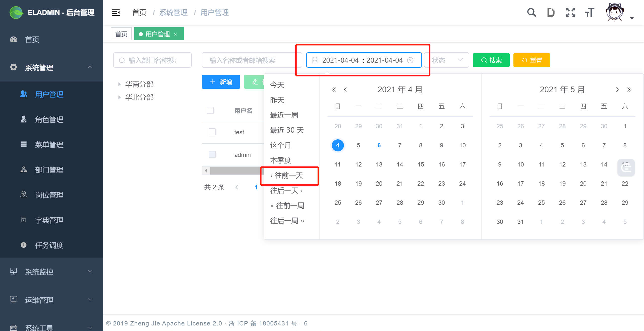Open the user avatar dropdown arrow
Viewport: 644px width, 331px height.
tap(632, 18)
